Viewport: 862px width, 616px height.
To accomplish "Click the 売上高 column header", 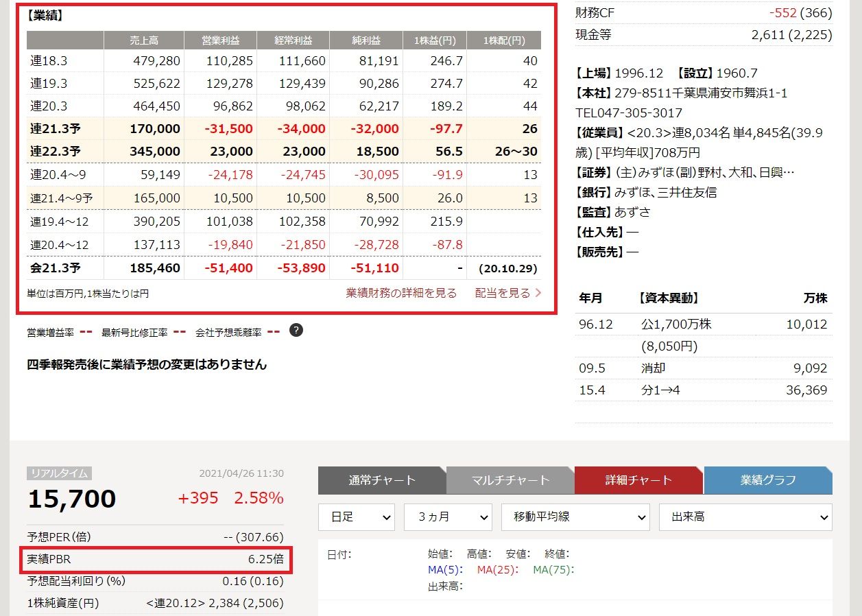I will click(x=143, y=40).
